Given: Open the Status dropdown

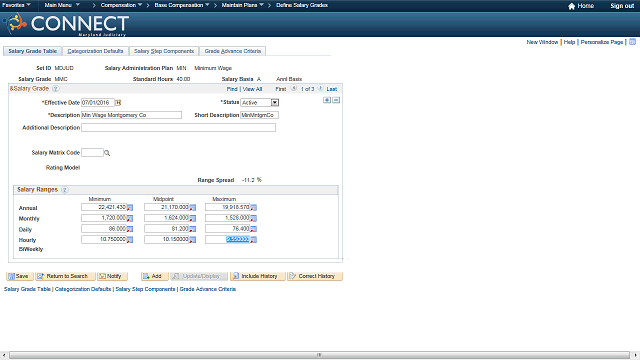Looking at the screenshot, I should point(275,102).
